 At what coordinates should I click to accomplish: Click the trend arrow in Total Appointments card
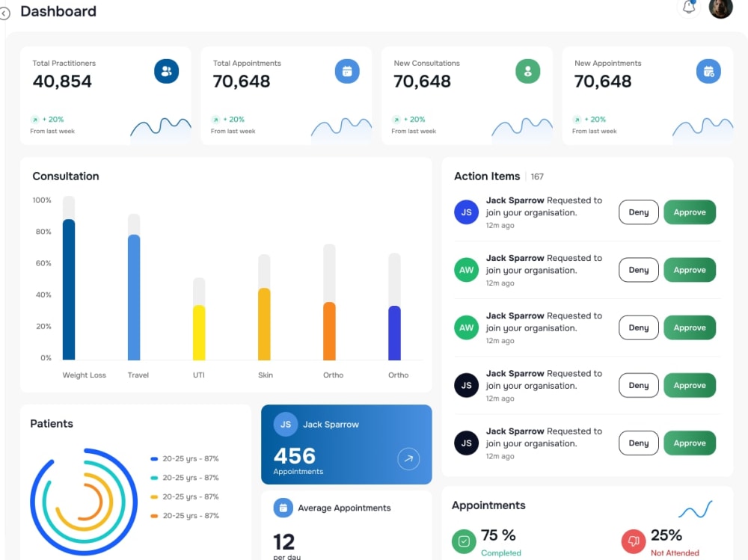[x=215, y=120]
